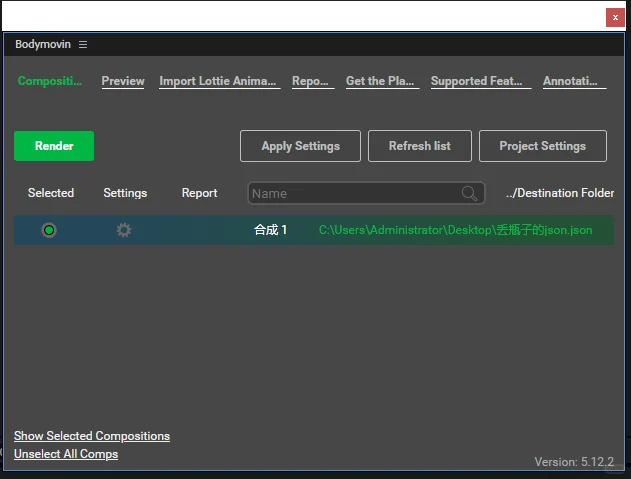Screen dimensions: 631x479
Task: Click Show Selected Compositions link
Action: (x=92, y=436)
